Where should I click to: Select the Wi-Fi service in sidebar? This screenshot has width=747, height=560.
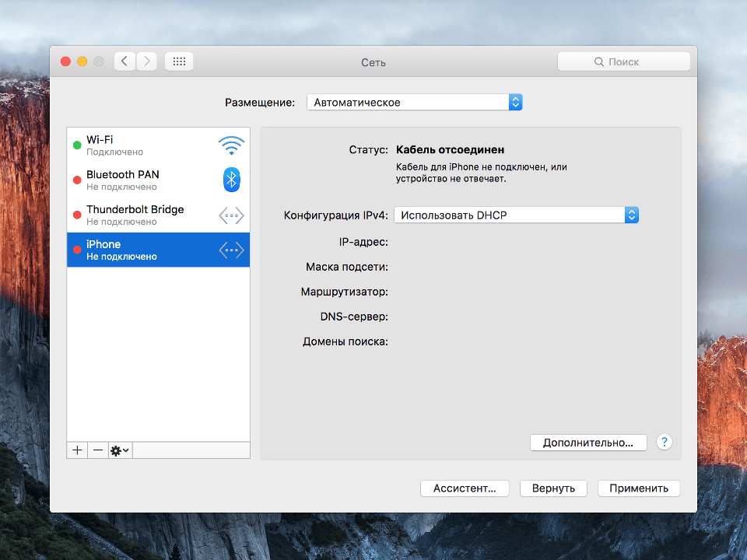point(140,145)
